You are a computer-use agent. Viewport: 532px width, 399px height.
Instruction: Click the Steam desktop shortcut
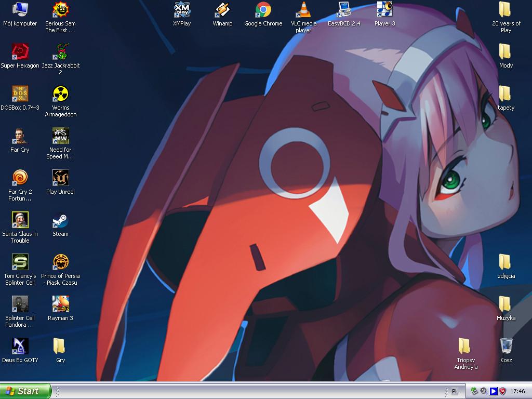tap(61, 220)
